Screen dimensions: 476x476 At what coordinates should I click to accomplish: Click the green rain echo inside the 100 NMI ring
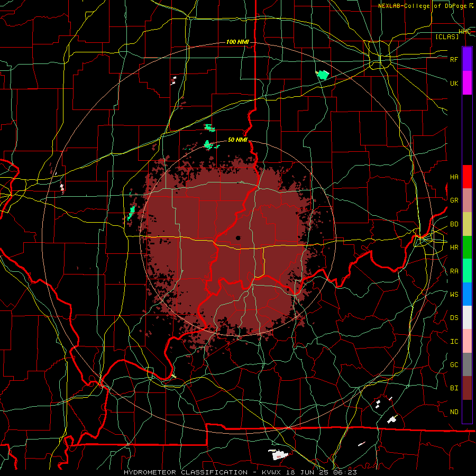tap(323, 75)
